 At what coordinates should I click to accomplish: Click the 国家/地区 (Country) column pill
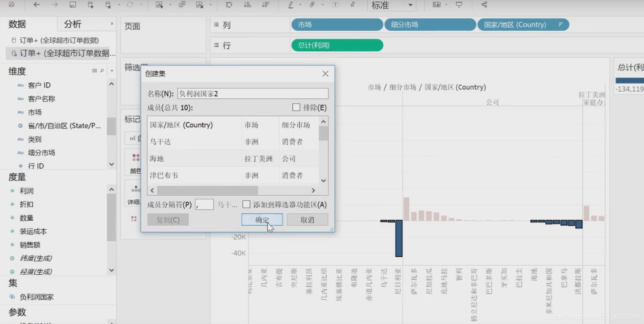[523, 25]
